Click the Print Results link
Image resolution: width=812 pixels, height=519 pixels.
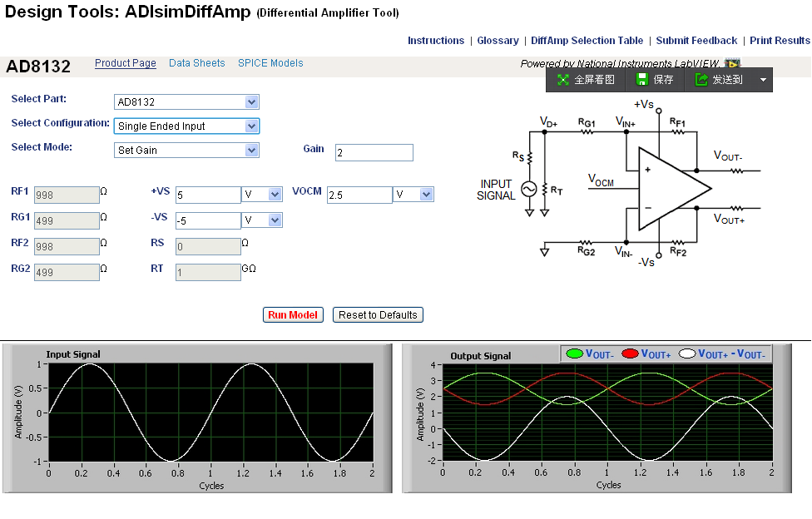(780, 41)
